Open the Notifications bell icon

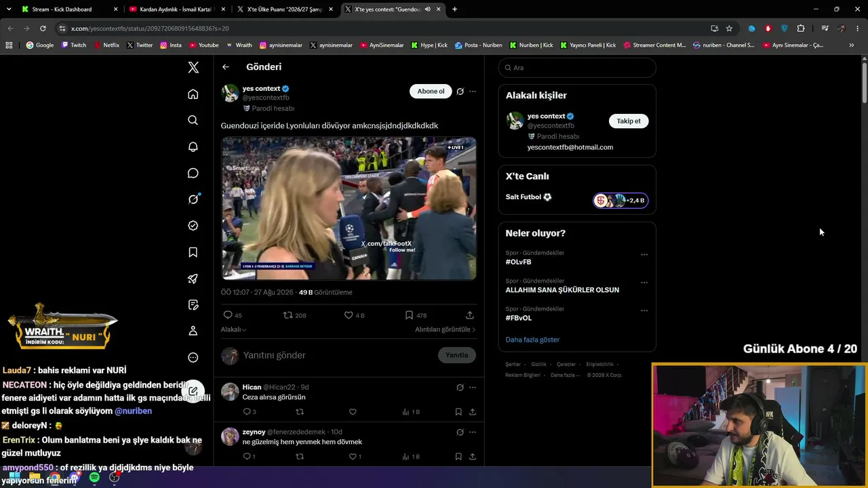[193, 146]
